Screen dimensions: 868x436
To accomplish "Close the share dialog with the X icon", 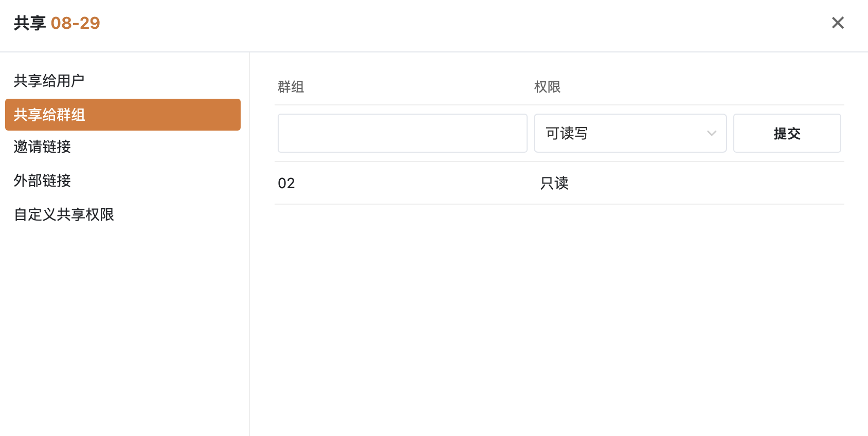I will [838, 23].
